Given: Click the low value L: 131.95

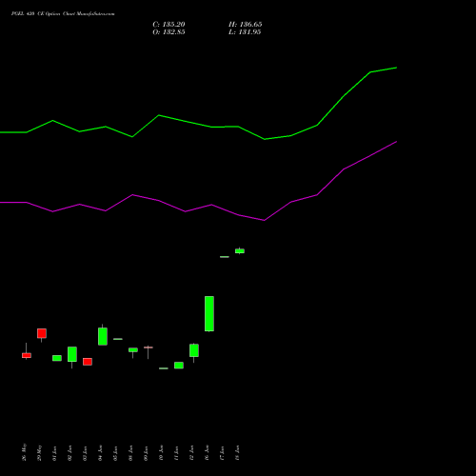Looking at the screenshot, I should 245,32.
